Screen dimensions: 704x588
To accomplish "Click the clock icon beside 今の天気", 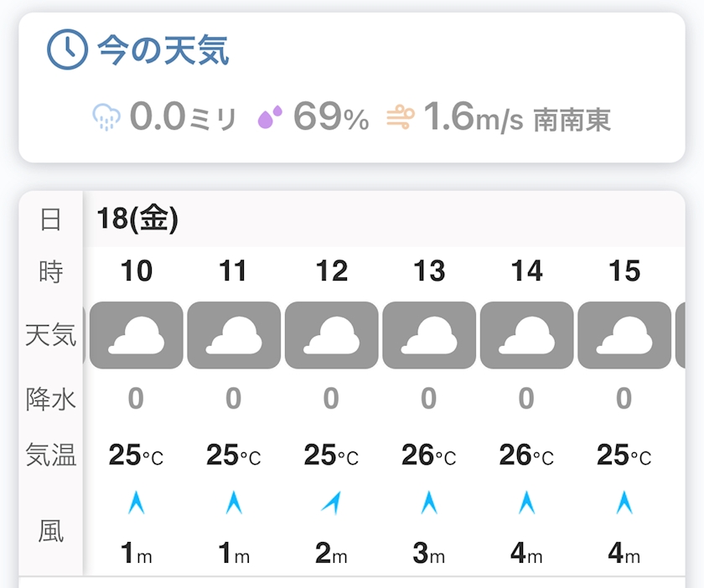I will (x=66, y=50).
